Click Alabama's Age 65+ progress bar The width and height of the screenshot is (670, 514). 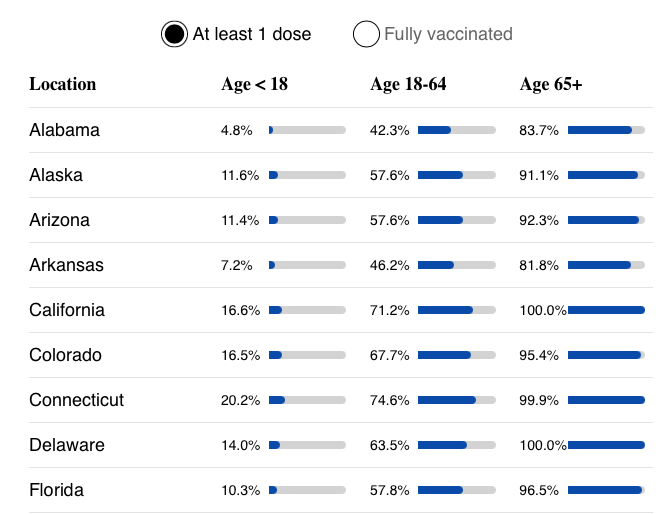tap(606, 130)
